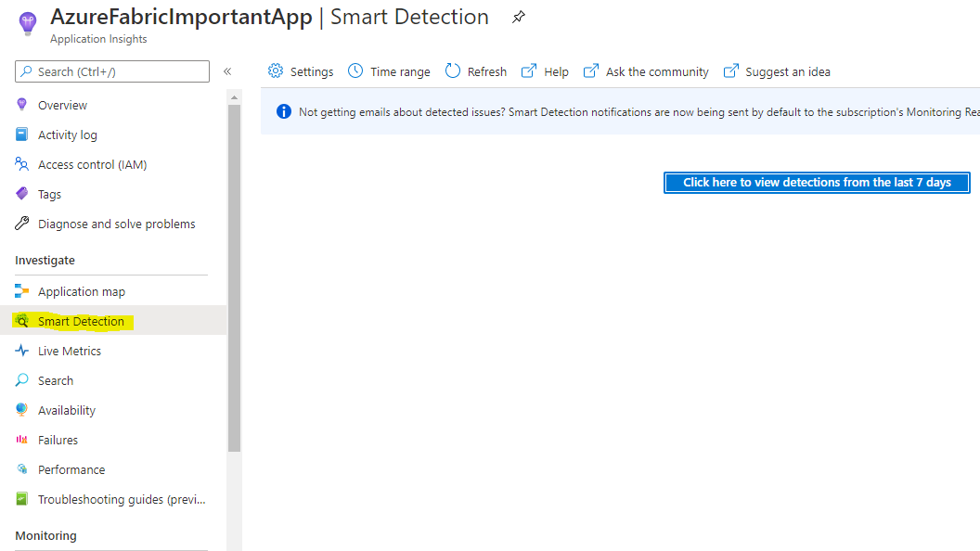Open the Time range selector
The width and height of the screenshot is (980, 551).
pos(389,70)
